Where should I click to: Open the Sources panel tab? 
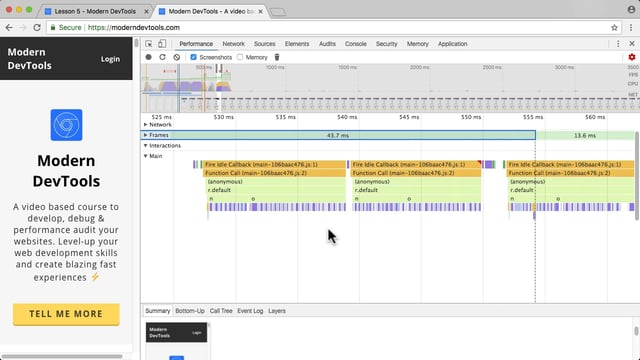coord(264,44)
